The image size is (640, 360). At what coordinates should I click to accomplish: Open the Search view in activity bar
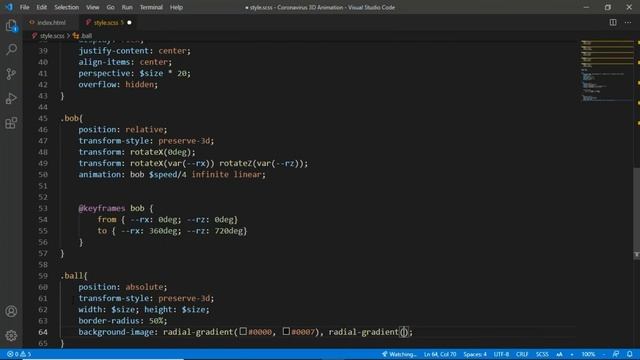point(11,50)
